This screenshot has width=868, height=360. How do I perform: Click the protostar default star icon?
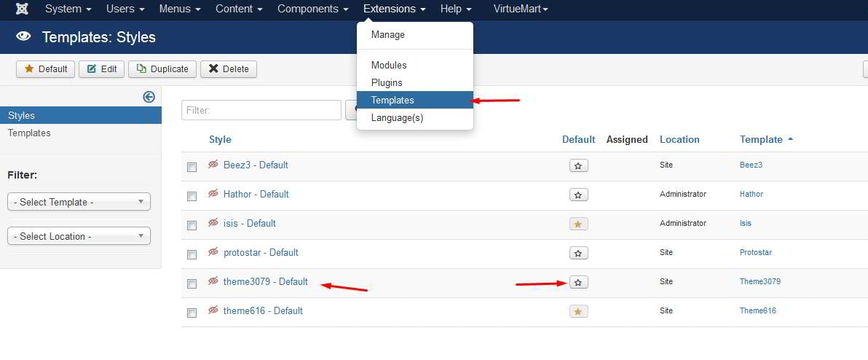[578, 253]
